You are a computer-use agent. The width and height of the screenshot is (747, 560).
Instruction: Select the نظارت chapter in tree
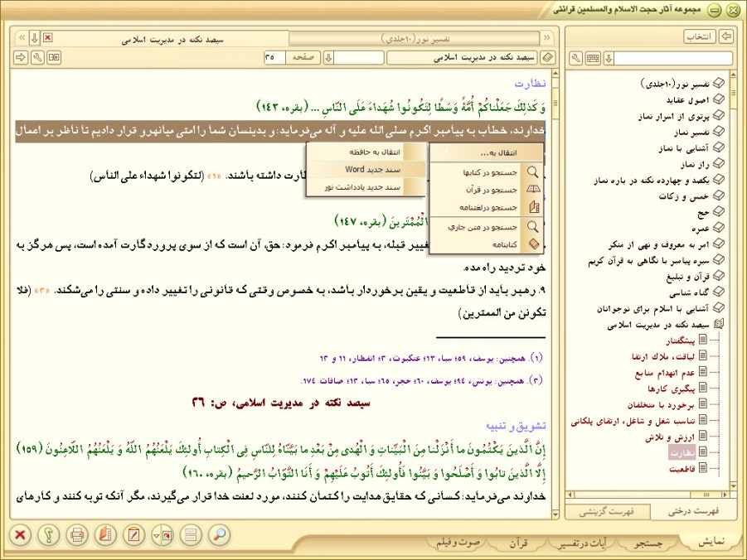tap(682, 452)
